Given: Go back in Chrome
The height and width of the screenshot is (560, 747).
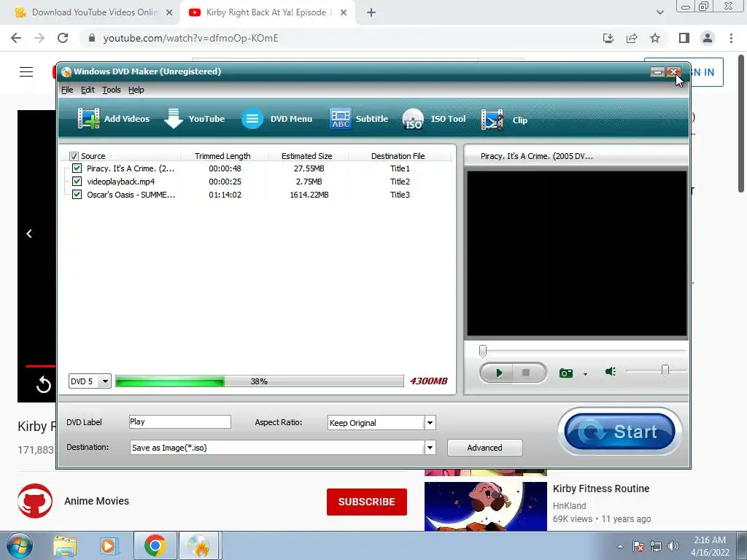Looking at the screenshot, I should point(16,38).
